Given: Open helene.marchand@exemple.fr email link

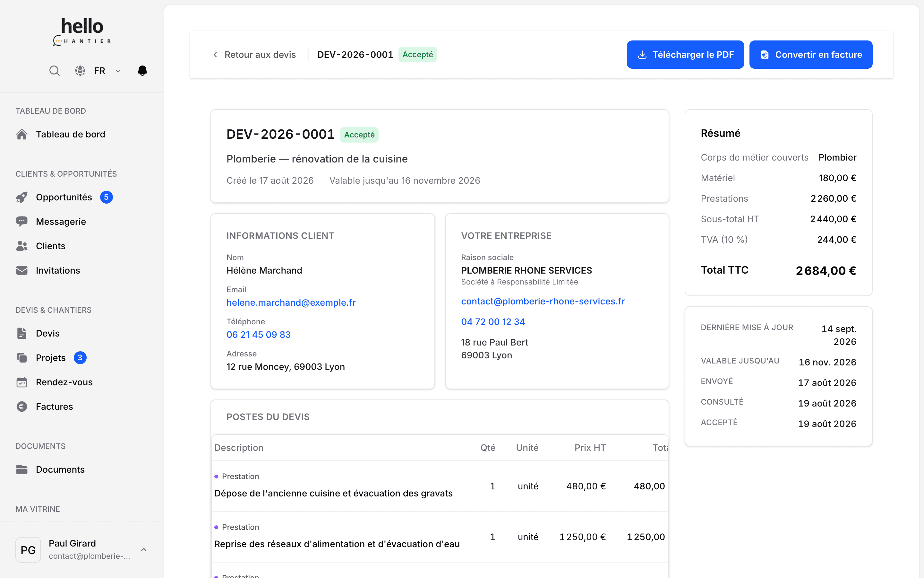Looking at the screenshot, I should [x=291, y=302].
